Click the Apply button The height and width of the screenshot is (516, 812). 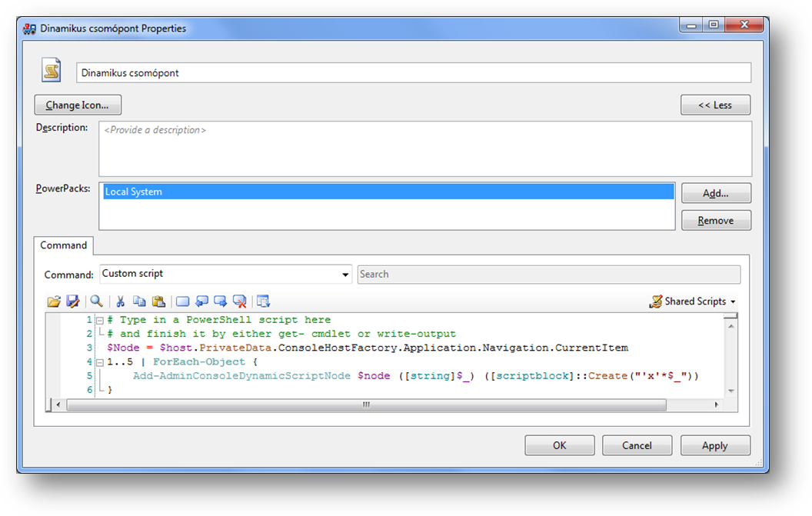714,445
